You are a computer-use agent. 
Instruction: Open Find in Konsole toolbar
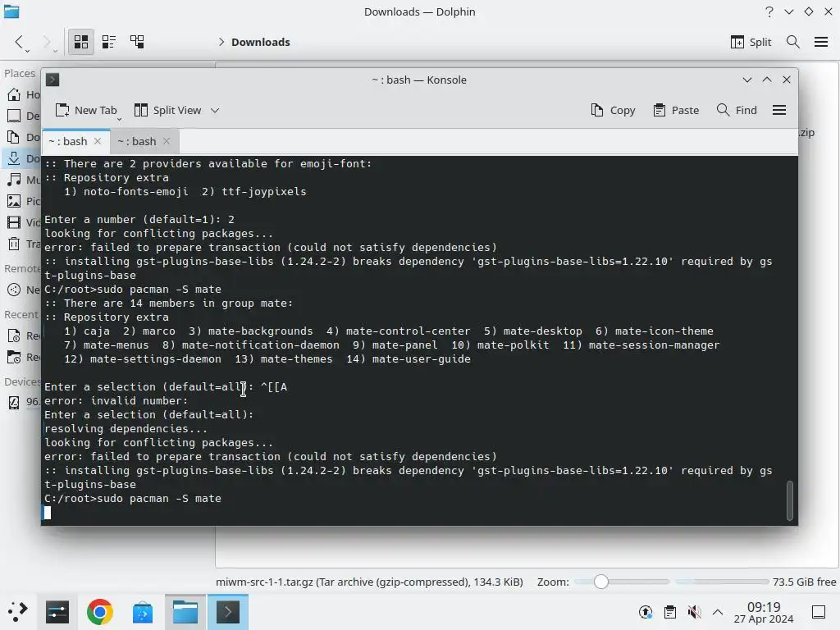737,110
